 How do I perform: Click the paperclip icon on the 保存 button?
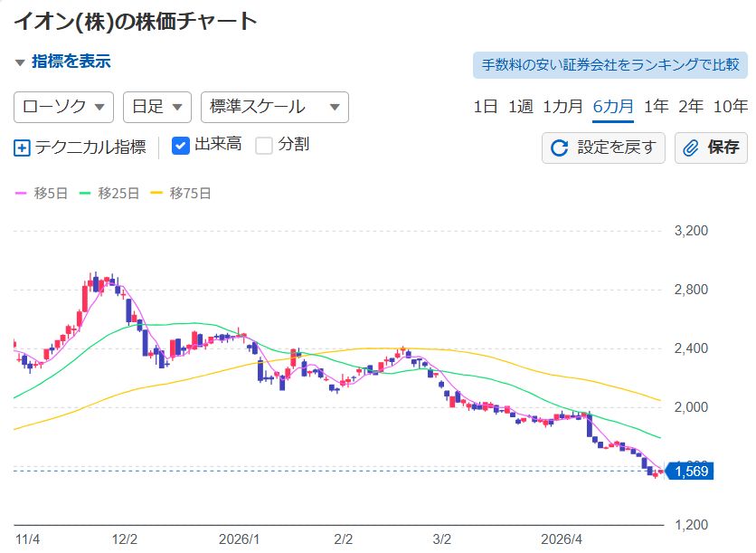pos(691,148)
